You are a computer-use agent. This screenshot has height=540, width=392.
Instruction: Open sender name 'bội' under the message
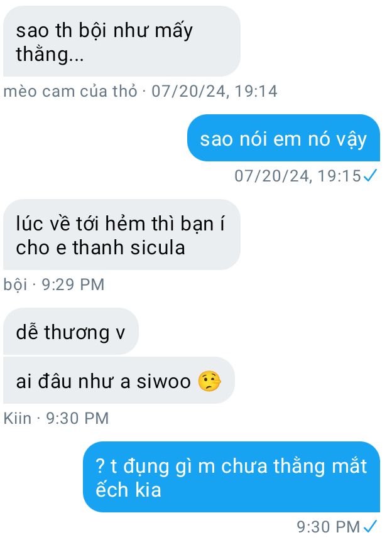click(15, 284)
